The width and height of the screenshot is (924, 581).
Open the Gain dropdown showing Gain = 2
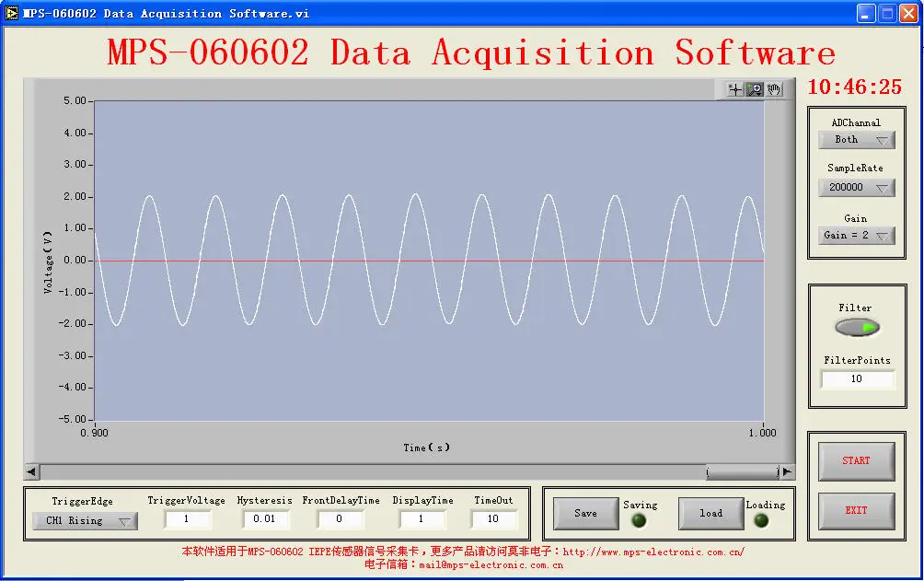[856, 236]
